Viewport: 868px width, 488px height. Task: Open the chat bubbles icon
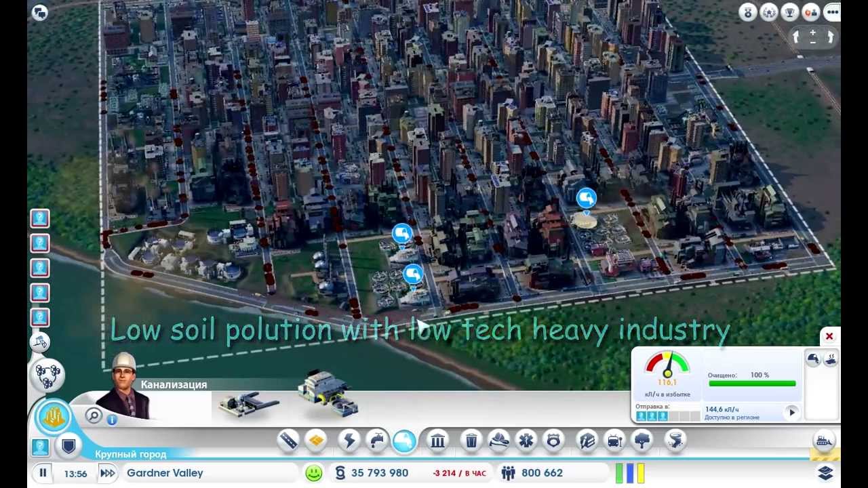pyautogui.click(x=40, y=12)
